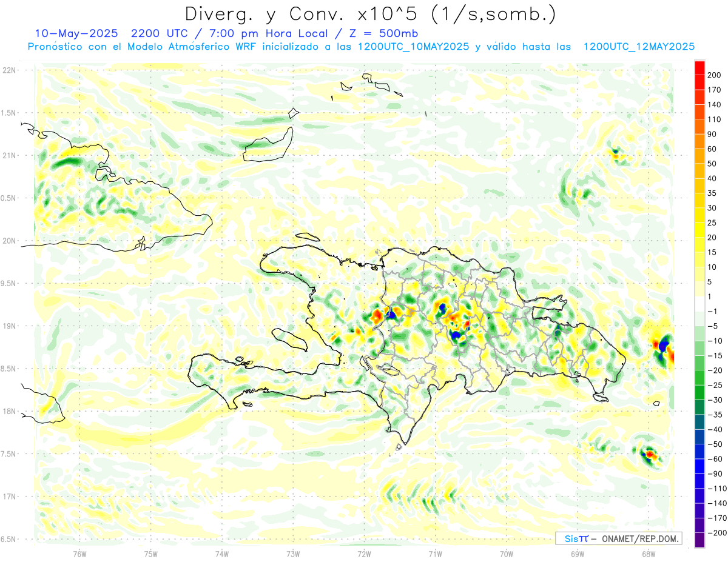The height and width of the screenshot is (562, 728).
Task: Click the "68W" longitude label
Action: 649,554
